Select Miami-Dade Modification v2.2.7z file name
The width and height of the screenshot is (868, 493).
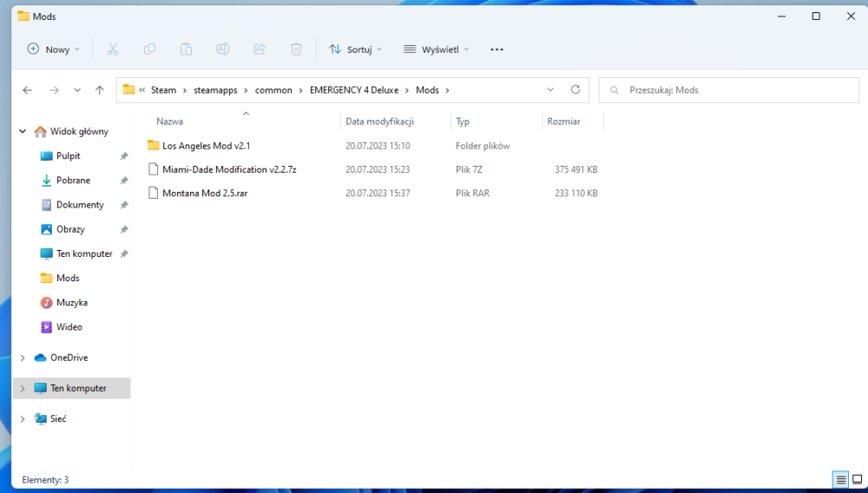click(x=229, y=170)
